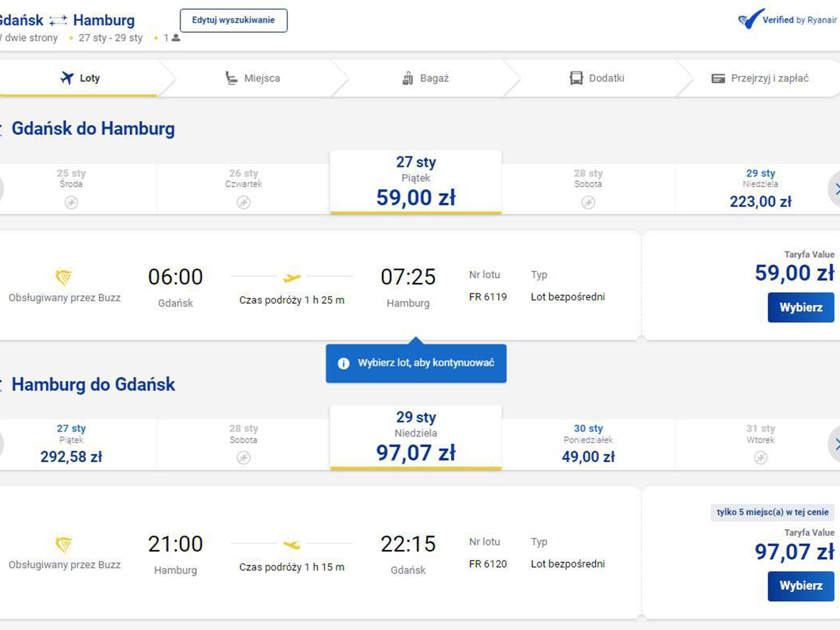
Task: Click the passenger count person icon
Action: 176,38
